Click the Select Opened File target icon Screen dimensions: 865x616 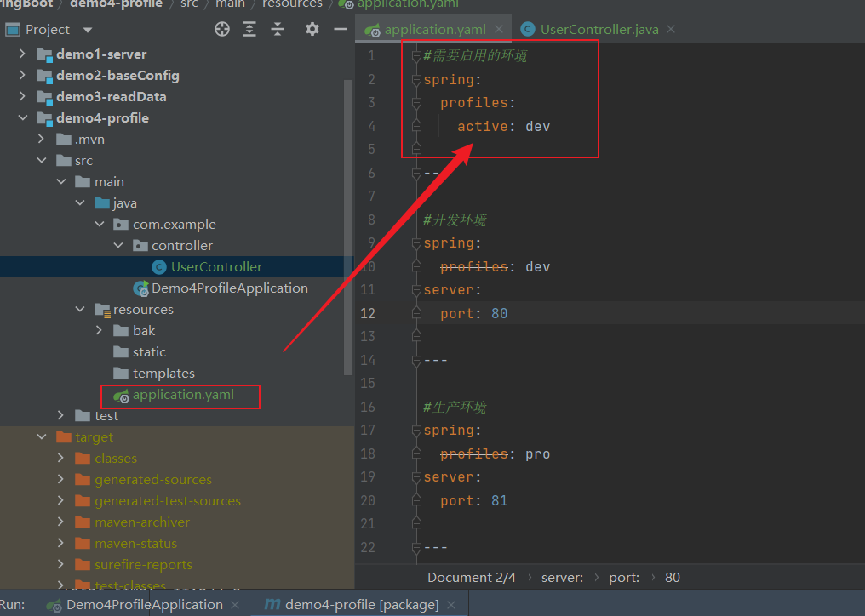click(x=222, y=29)
